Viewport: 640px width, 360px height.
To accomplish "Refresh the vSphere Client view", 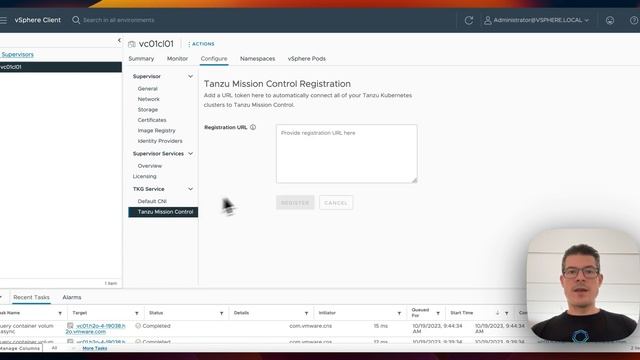I will (x=469, y=20).
